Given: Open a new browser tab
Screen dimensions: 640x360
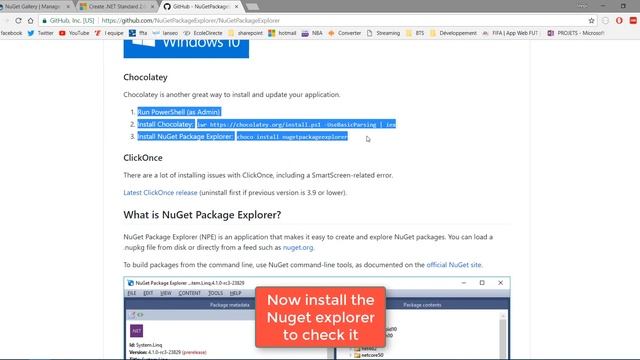Looking at the screenshot, I should pos(252,7).
